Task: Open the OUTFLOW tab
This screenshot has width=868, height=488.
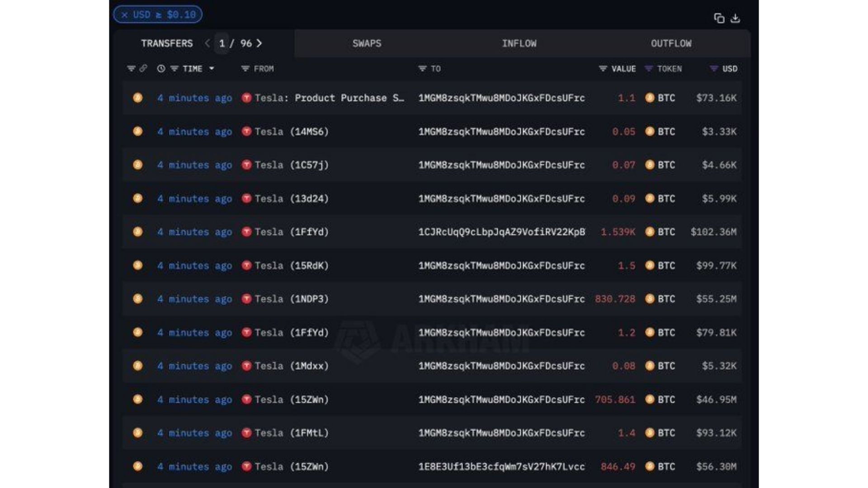Action: (x=671, y=43)
